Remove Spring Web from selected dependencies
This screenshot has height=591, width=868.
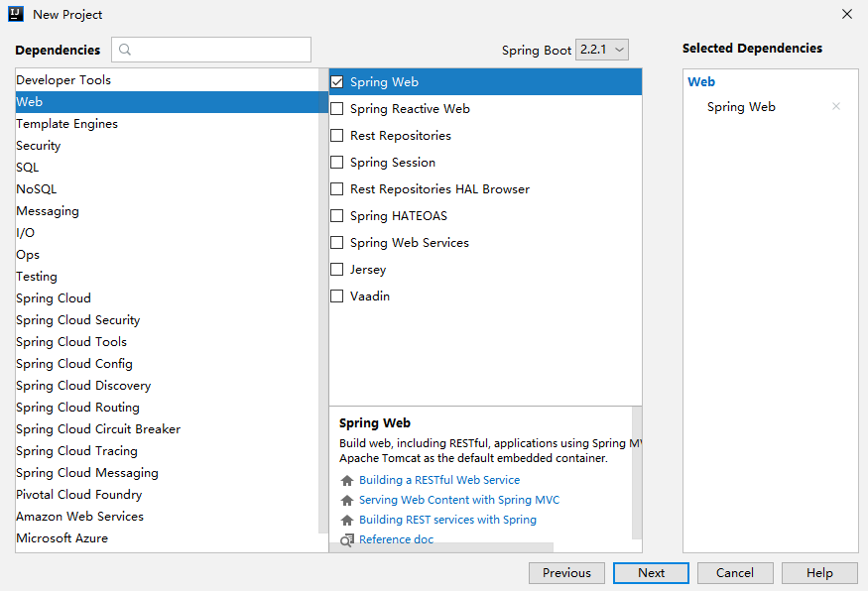click(x=836, y=107)
